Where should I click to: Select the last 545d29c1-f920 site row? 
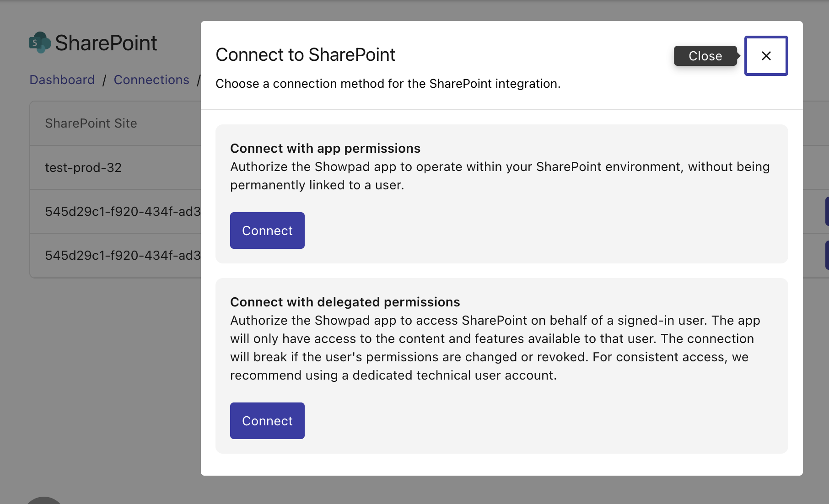(x=123, y=256)
